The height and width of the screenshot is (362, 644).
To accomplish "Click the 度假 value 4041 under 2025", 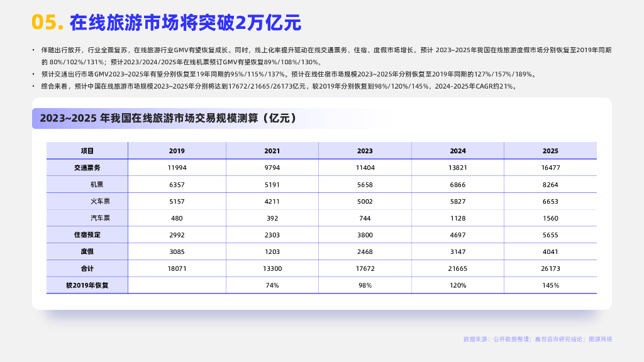I will 550,251.
